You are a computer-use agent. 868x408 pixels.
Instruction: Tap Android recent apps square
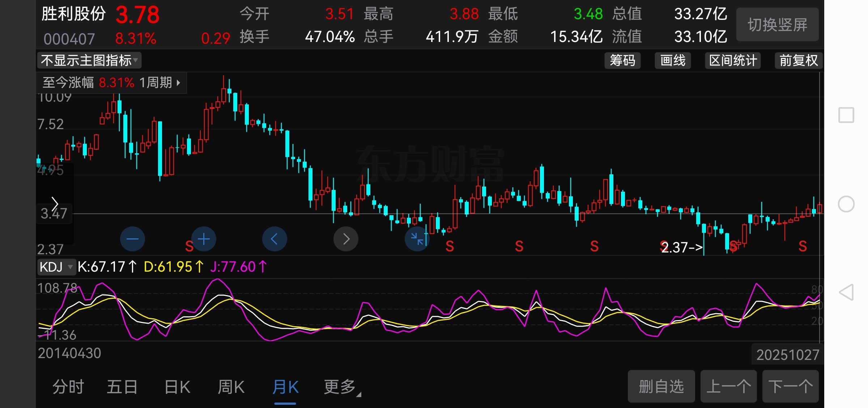846,115
